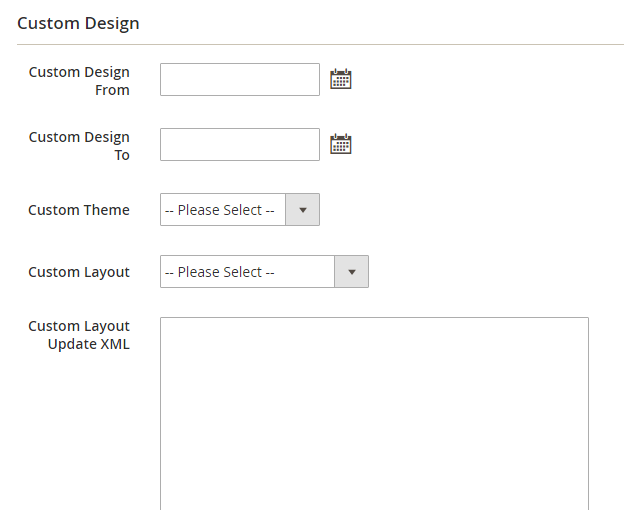Open the Custom Design From calendar picker
The width and height of the screenshot is (624, 510).
[341, 80]
